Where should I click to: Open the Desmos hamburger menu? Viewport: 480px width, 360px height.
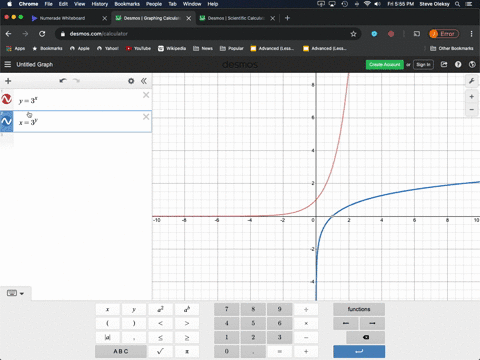pyautogui.click(x=8, y=64)
